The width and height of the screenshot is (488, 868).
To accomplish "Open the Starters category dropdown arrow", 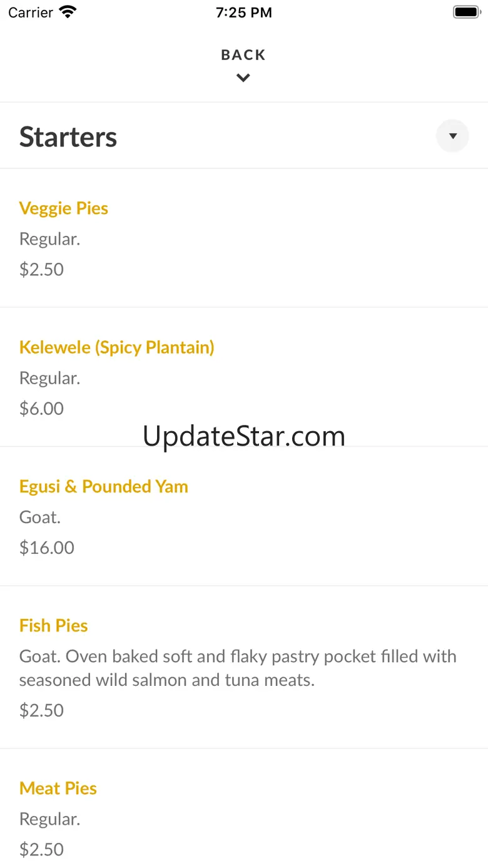I will pos(452,136).
